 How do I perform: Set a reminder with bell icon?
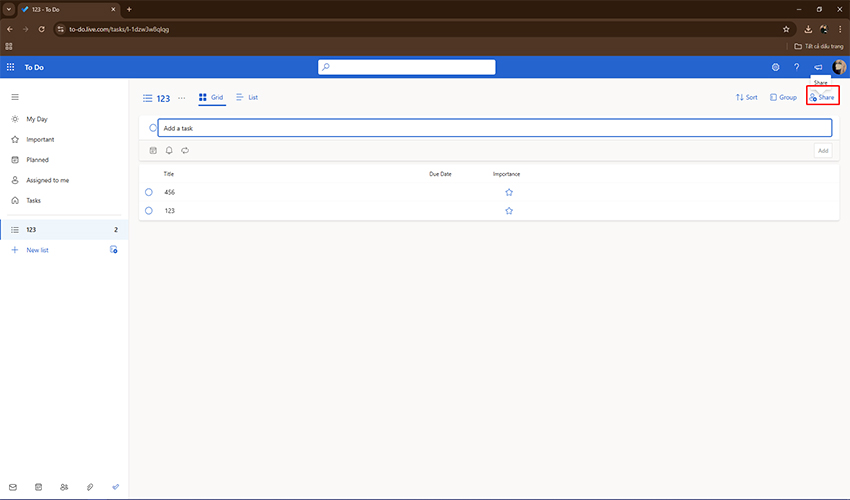pyautogui.click(x=169, y=150)
